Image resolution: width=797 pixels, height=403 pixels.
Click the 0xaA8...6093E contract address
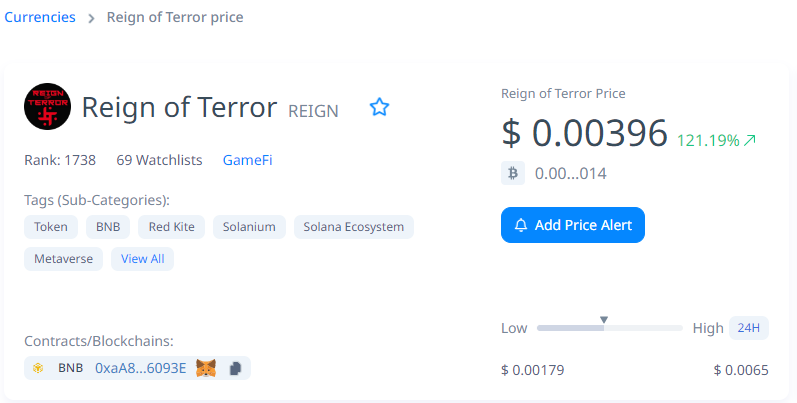(140, 368)
